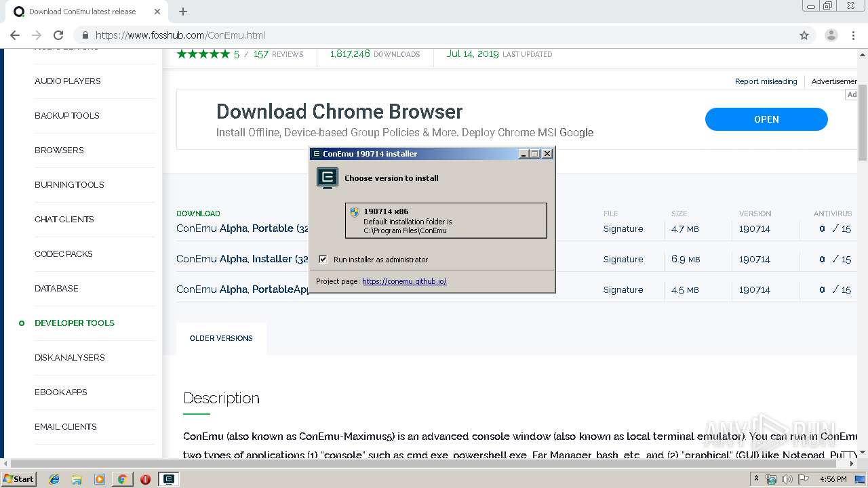This screenshot has height=488, width=868.
Task: Minimize the ConEmu installer dialog
Action: [524, 154]
